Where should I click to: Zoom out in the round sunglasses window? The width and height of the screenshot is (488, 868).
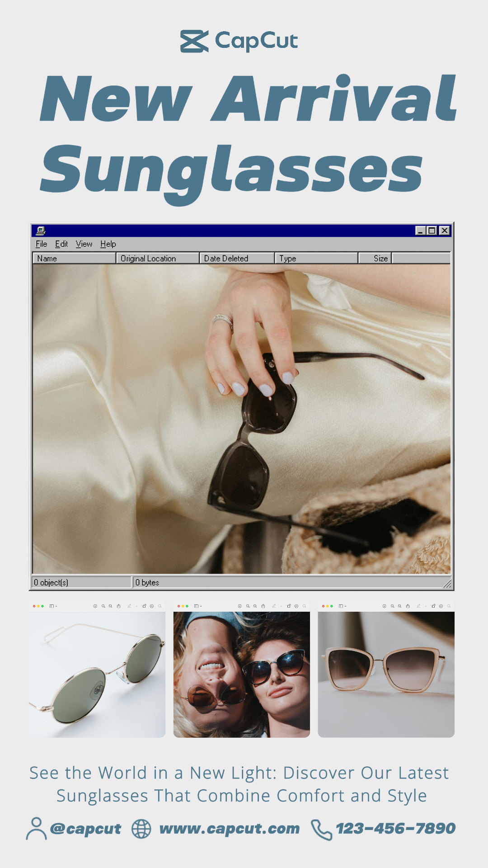coord(103,606)
